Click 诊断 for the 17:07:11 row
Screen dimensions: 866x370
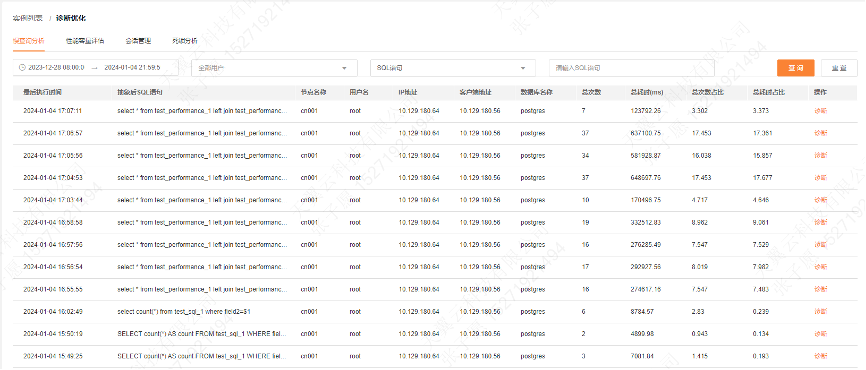(x=821, y=110)
